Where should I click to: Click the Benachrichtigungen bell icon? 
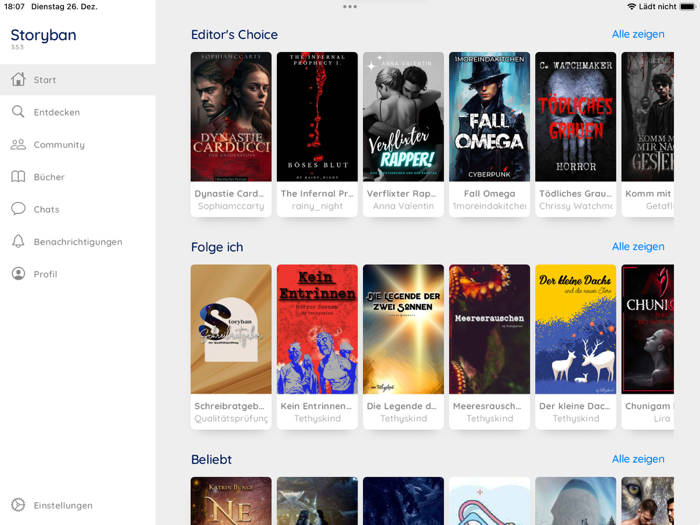(18, 241)
